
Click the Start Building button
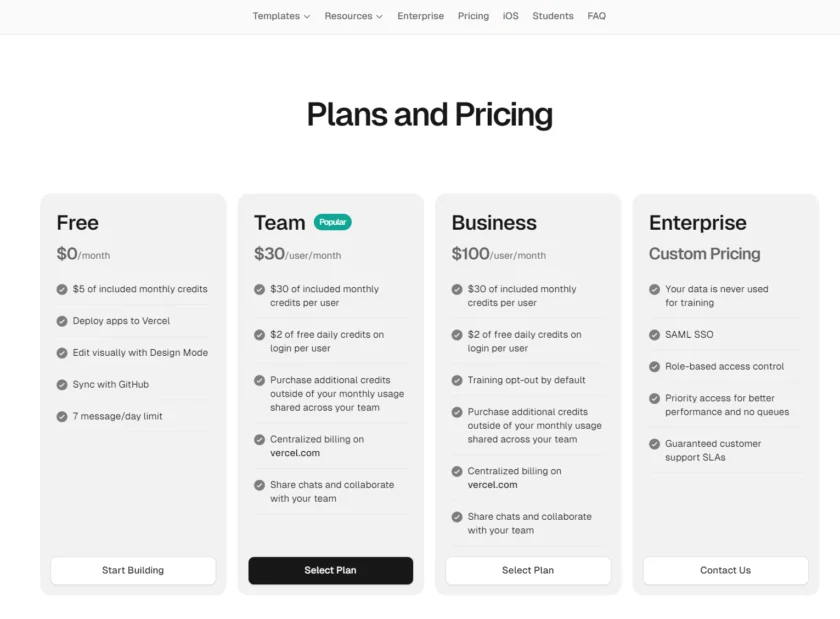point(132,570)
